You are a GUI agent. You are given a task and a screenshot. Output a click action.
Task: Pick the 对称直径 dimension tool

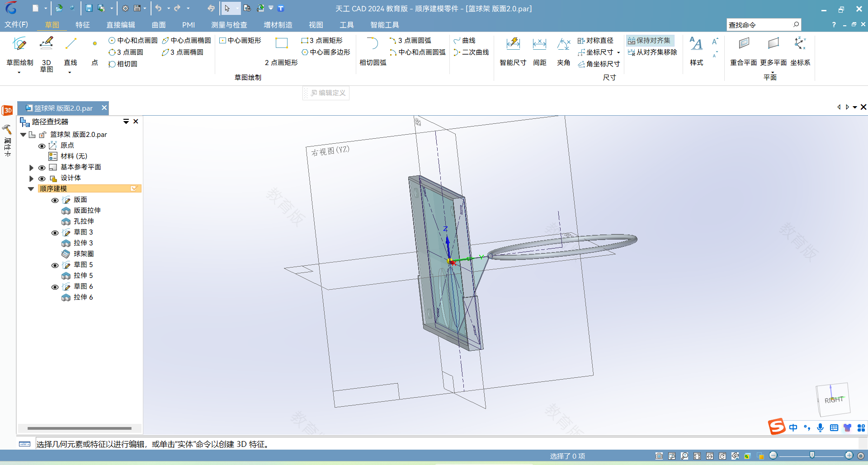click(595, 40)
